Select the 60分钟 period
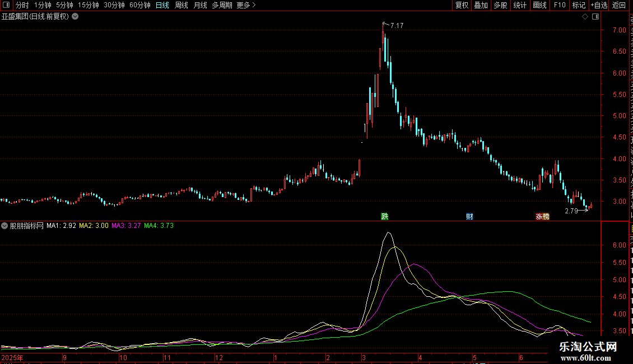633x364 pixels. (x=140, y=5)
